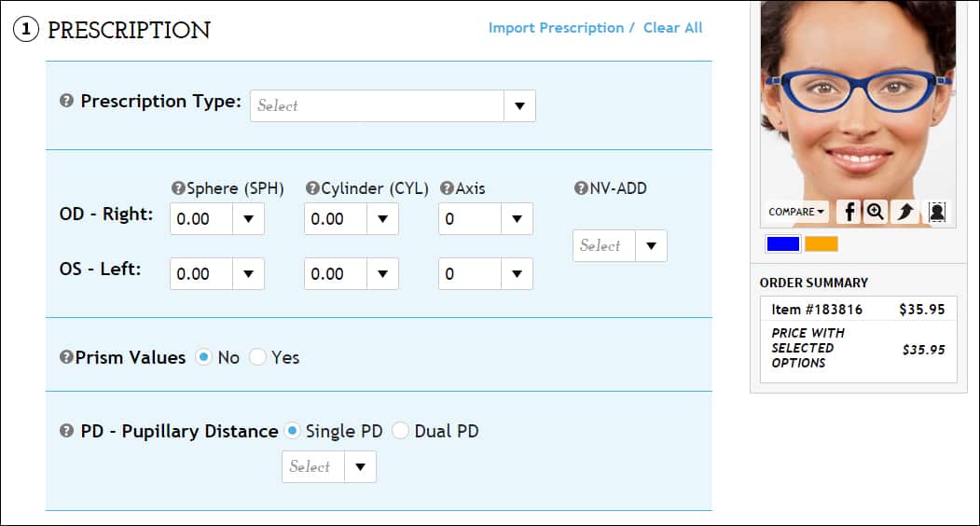Choose the Dual PD option
The width and height of the screenshot is (980, 526).
coord(400,431)
